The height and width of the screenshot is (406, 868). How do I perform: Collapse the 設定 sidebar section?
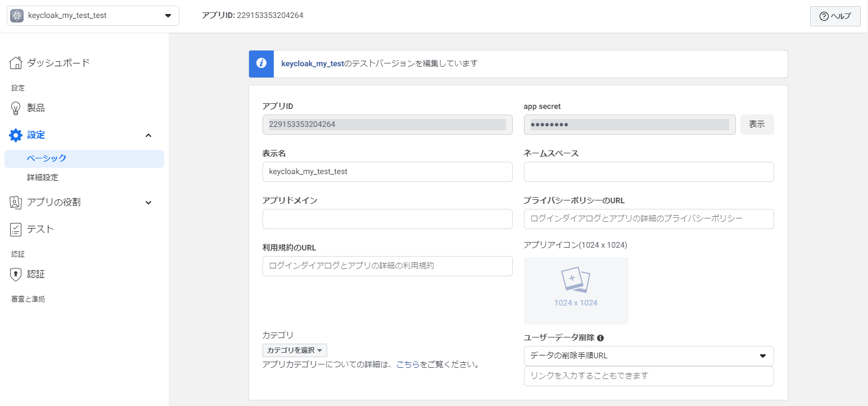[148, 135]
